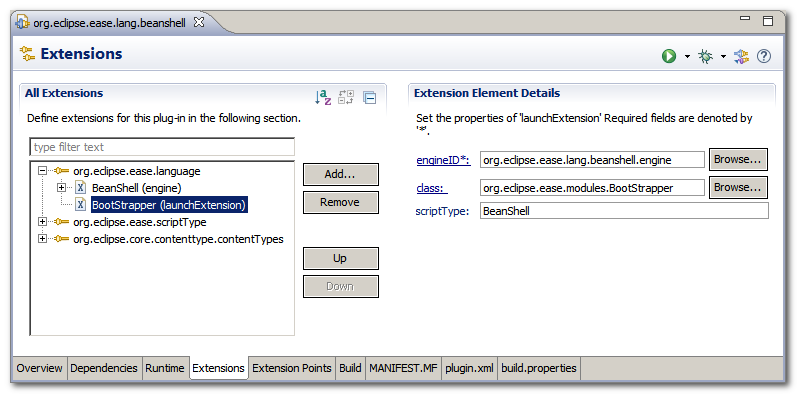
Task: Switch to the Extensions tab
Action: [219, 368]
